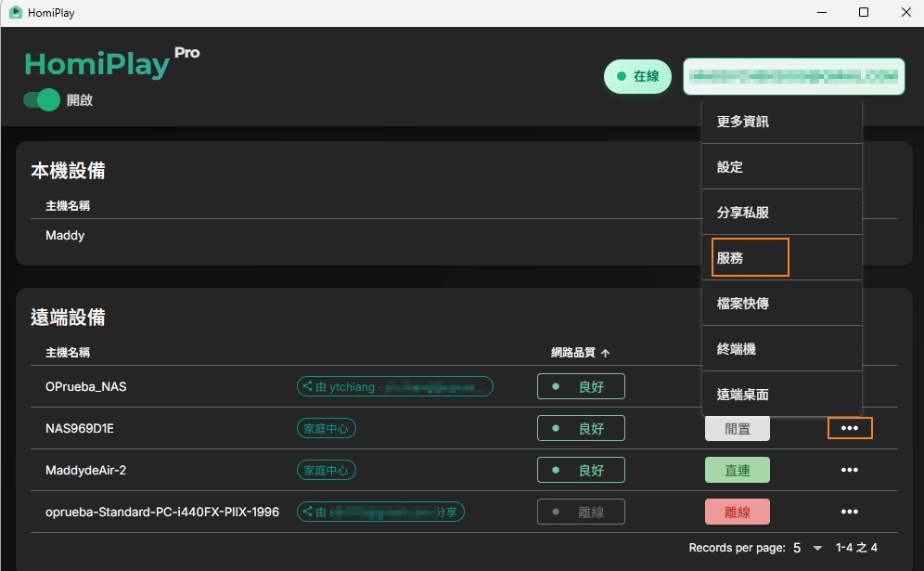This screenshot has width=924, height=571.
Task: Click the 本機設備 section heading
Action: point(68,171)
